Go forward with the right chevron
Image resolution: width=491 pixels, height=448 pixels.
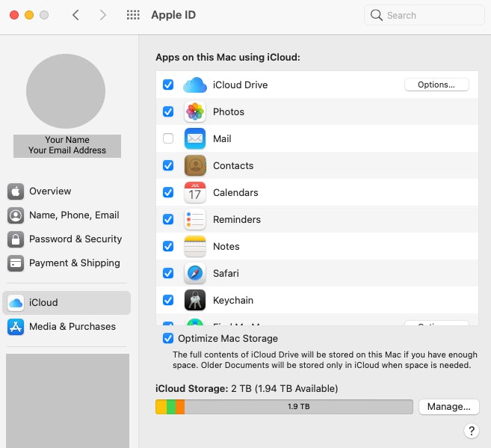[102, 15]
